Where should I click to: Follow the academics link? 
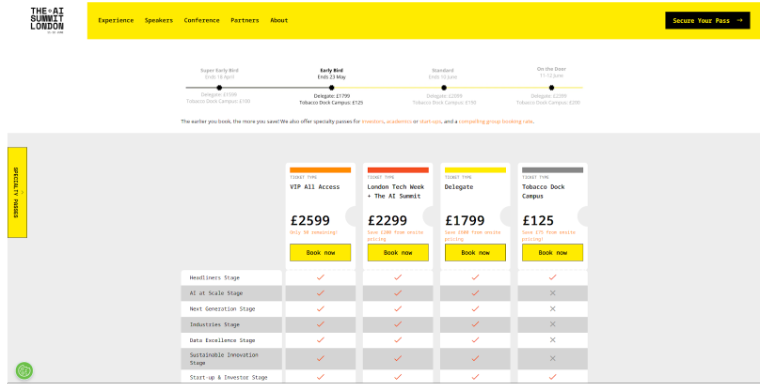pos(399,121)
